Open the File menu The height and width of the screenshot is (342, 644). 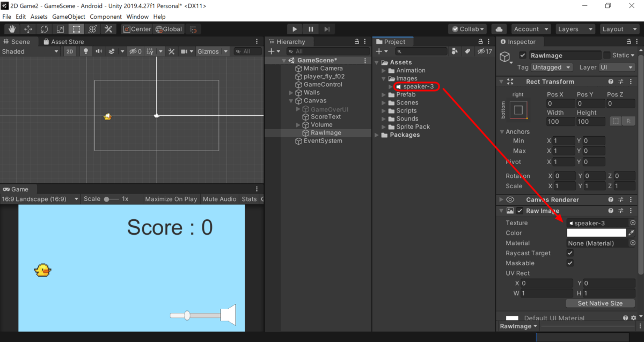pyautogui.click(x=6, y=17)
